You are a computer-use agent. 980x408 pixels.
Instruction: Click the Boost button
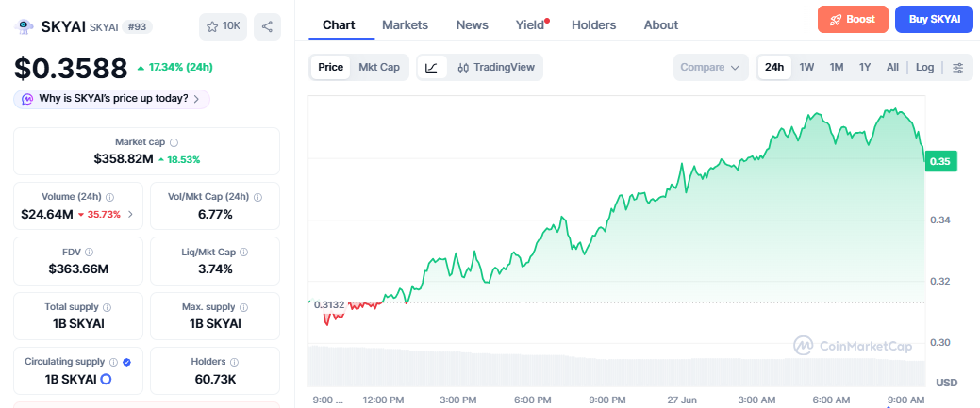(853, 19)
